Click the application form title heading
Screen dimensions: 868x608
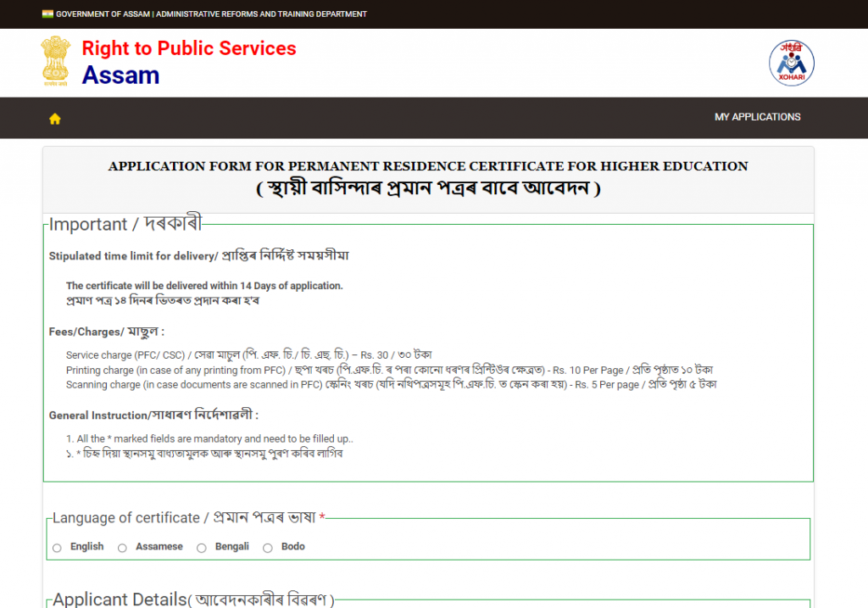point(429,166)
